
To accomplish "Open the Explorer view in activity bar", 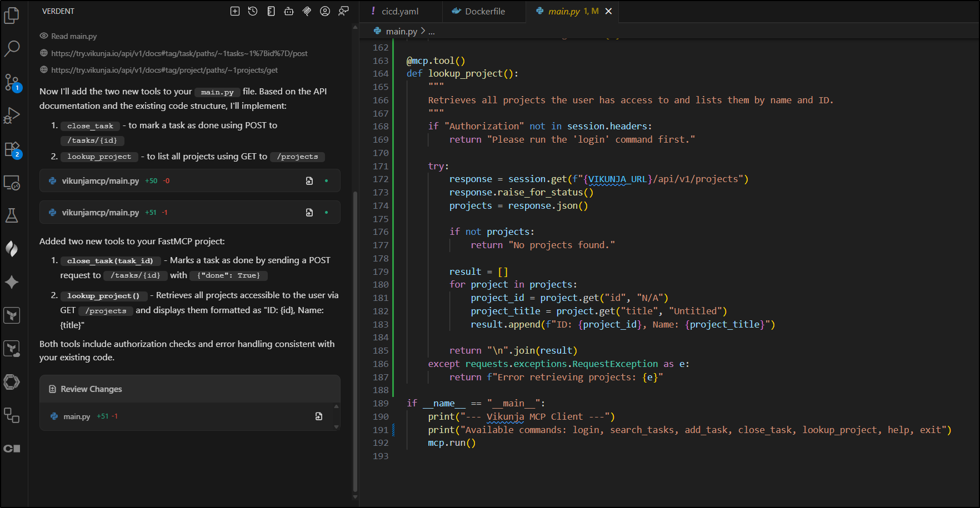I will coord(12,16).
